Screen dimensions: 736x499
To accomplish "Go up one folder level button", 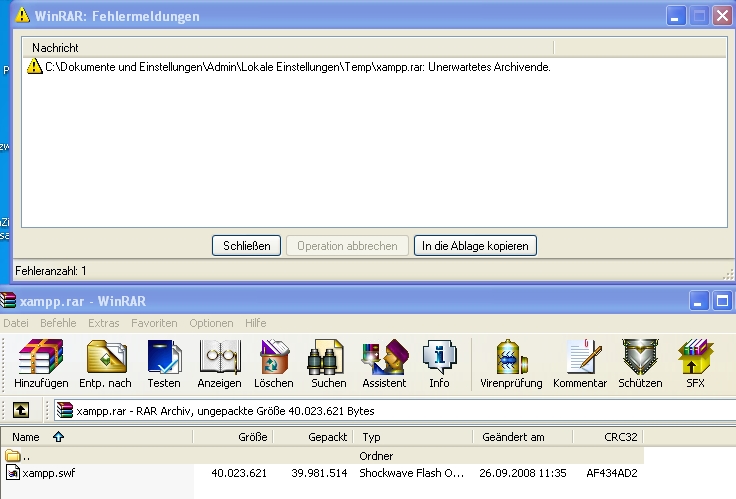I will click(21, 410).
